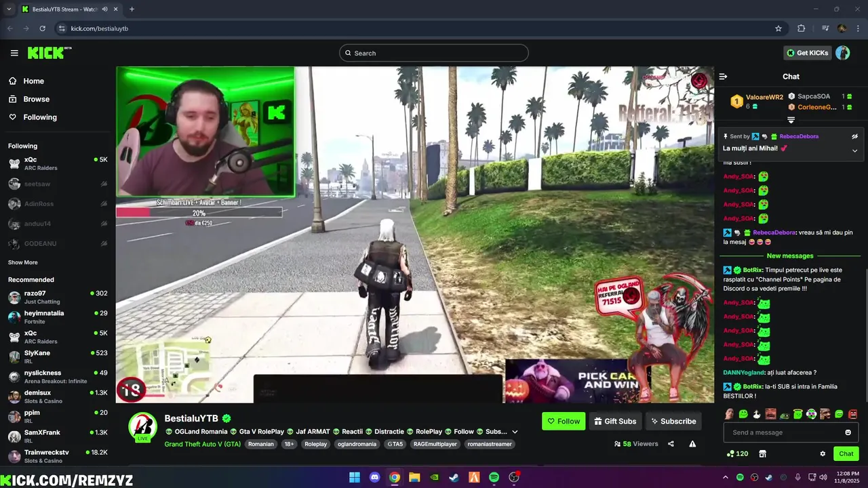Open Spotify from taskbar

coord(494,477)
